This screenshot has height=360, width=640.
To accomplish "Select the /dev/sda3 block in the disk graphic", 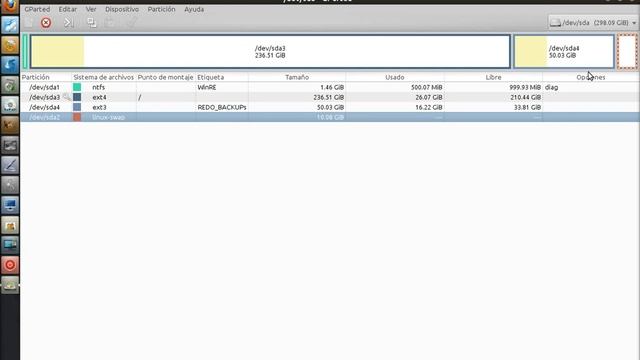I will pyautogui.click(x=270, y=51).
